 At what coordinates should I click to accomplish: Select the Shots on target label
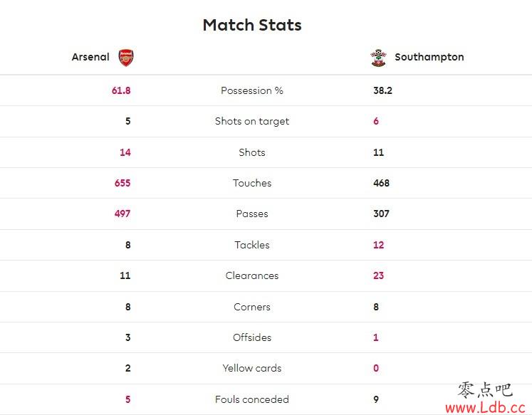point(252,122)
